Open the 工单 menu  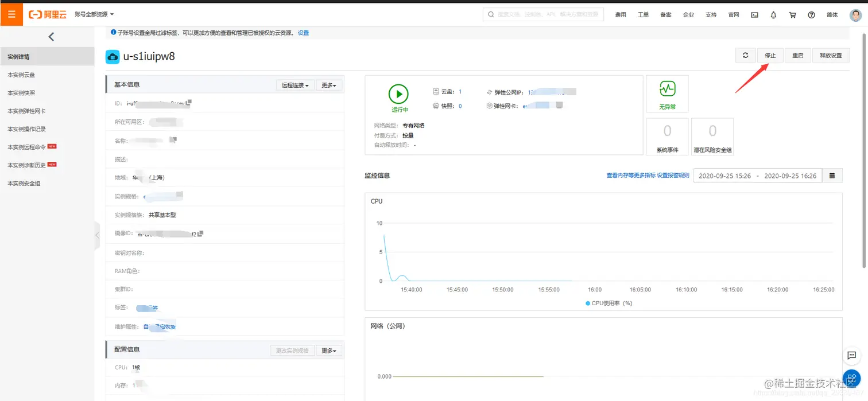[643, 15]
